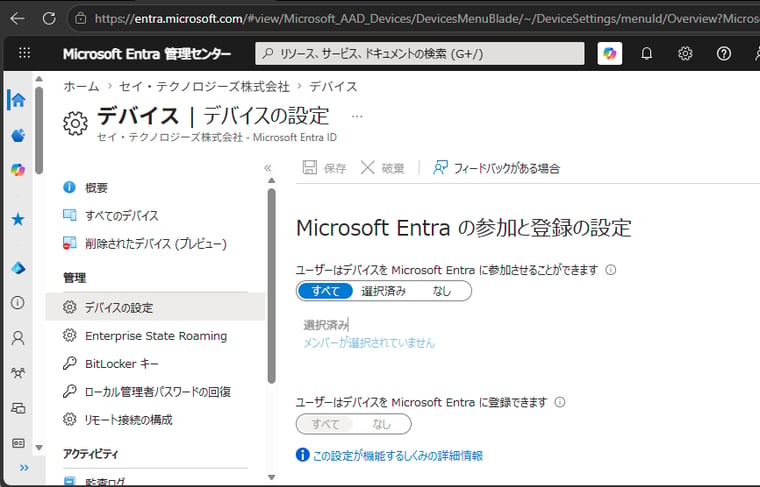Click the browser back arrow
The height and width of the screenshot is (487, 760).
pyautogui.click(x=17, y=18)
